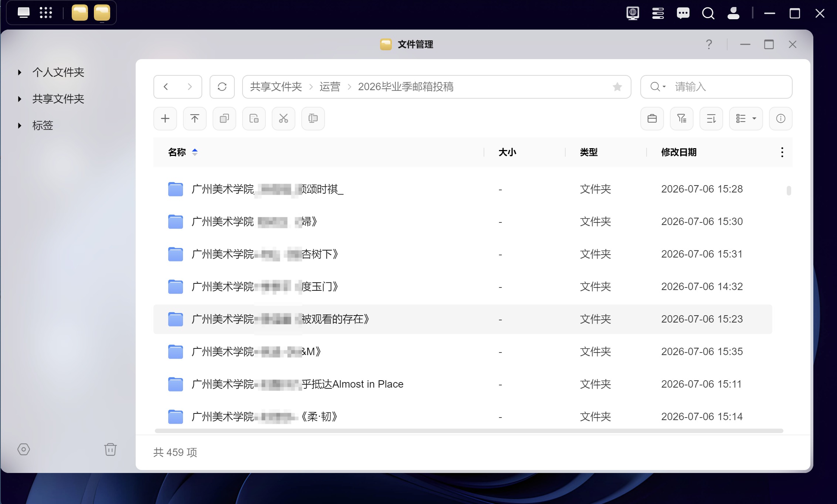
Task: Open the messages notification icon
Action: coord(683,13)
